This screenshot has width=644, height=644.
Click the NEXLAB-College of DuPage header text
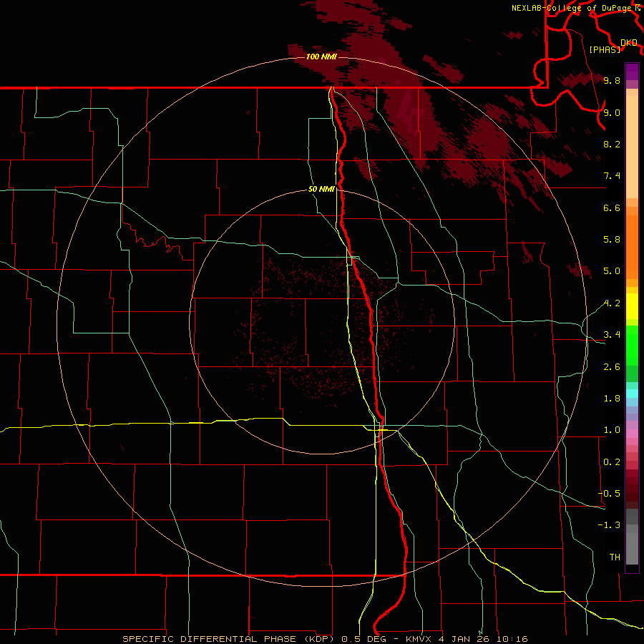[571, 8]
